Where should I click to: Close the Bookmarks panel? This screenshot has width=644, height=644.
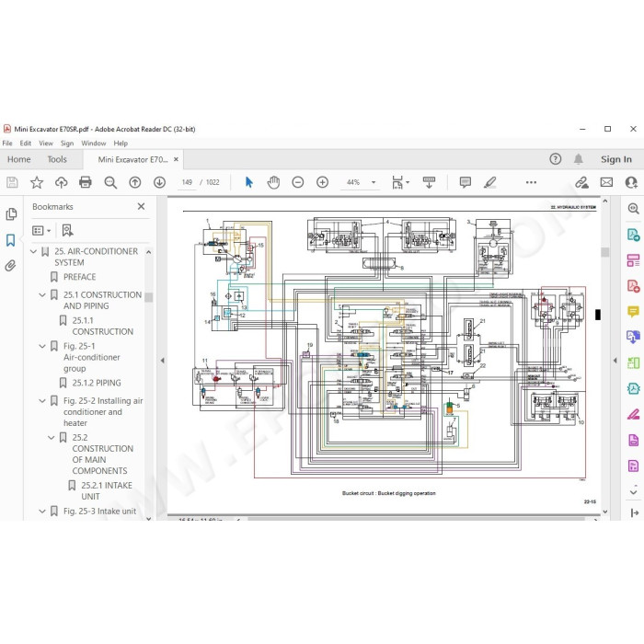[141, 206]
